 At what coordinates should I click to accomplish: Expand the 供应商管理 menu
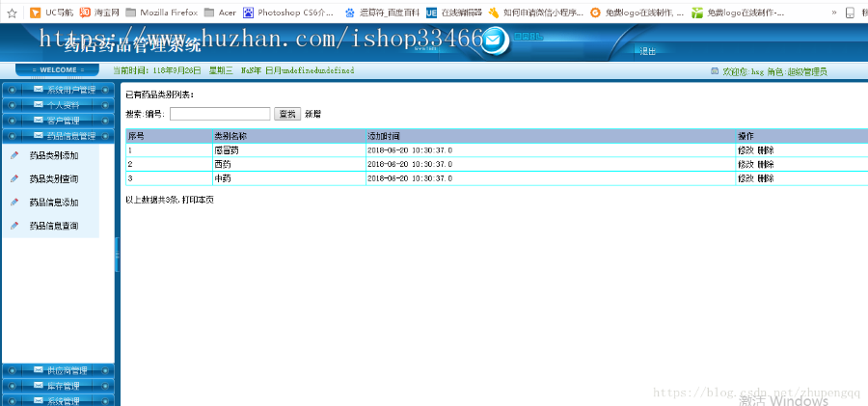pos(58,370)
